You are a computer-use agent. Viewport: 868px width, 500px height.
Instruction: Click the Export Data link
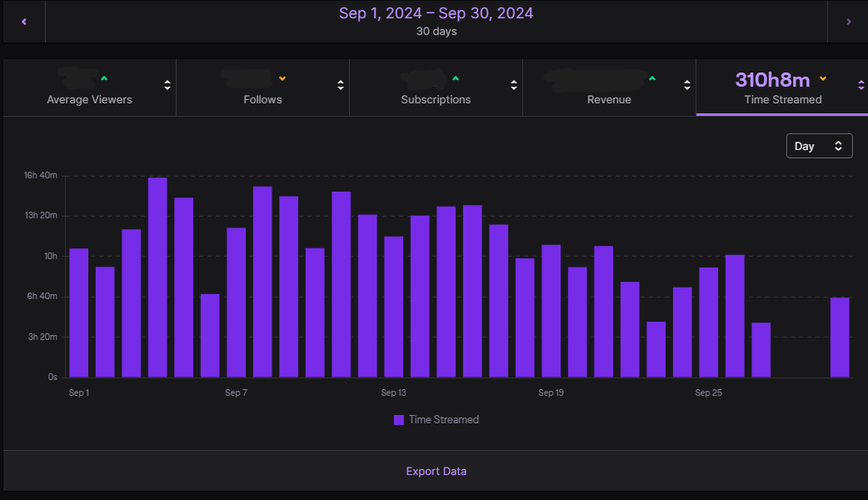point(436,471)
